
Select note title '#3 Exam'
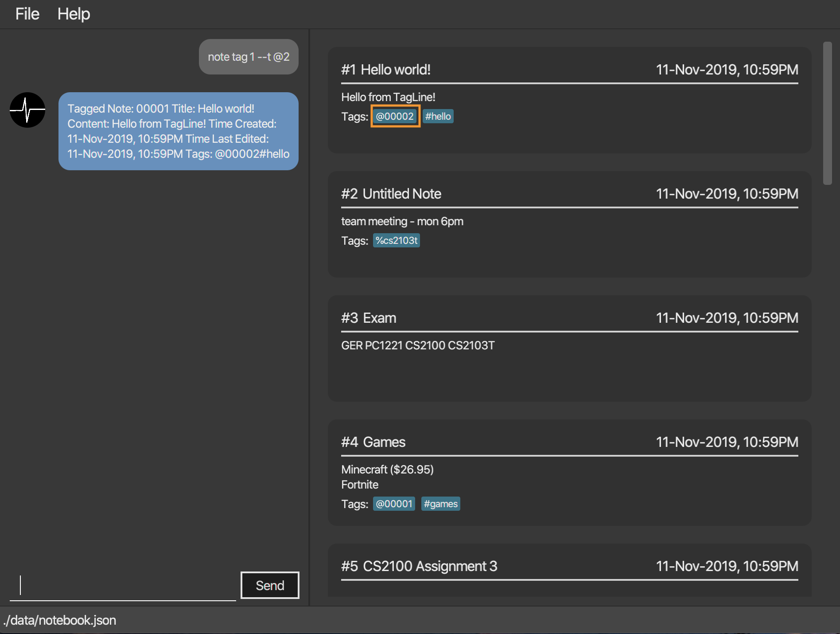coord(369,318)
